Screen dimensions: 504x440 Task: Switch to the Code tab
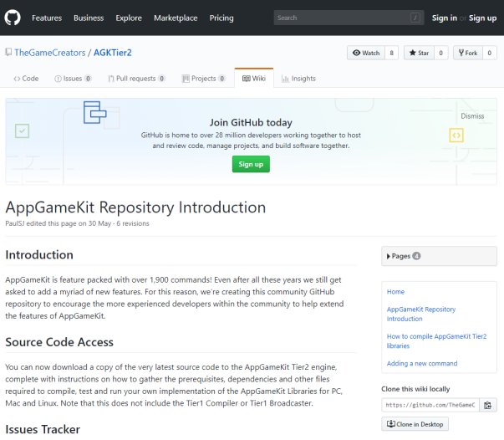[26, 79]
